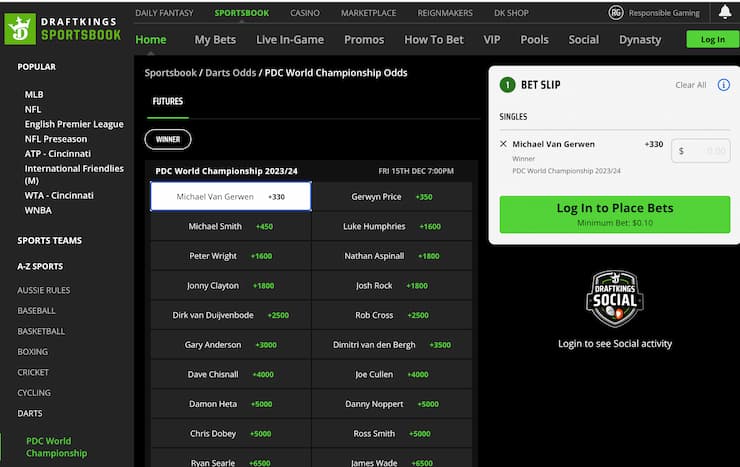Viewport: 740px width, 467px height.
Task: Go to Pools section
Action: (x=534, y=40)
